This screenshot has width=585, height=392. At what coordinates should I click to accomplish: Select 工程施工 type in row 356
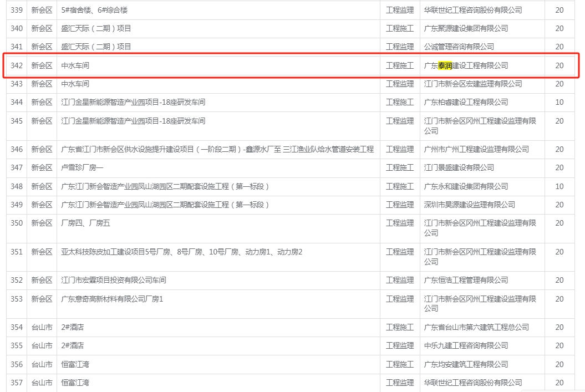(x=400, y=364)
